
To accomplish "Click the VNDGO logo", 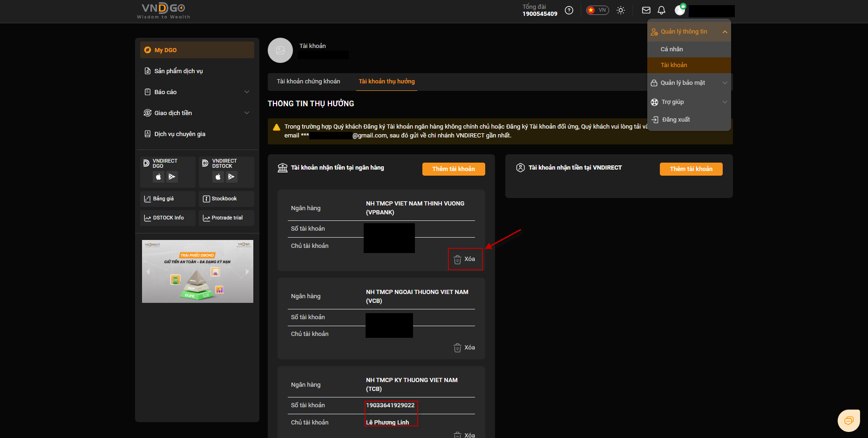I will (x=163, y=11).
